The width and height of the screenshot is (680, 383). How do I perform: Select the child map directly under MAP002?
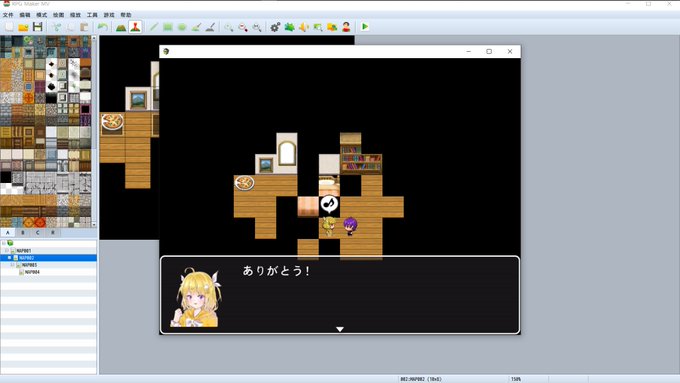[x=29, y=265]
